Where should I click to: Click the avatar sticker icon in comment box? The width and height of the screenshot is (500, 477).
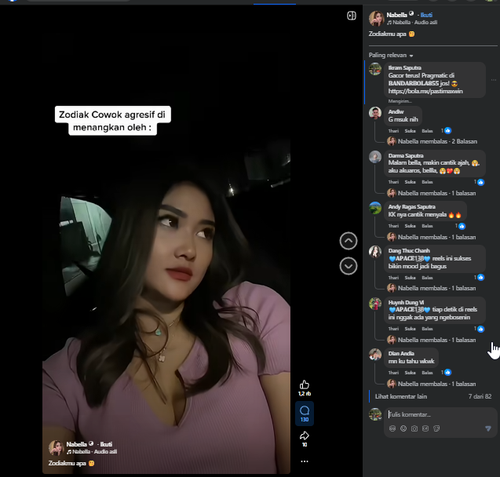(393, 429)
